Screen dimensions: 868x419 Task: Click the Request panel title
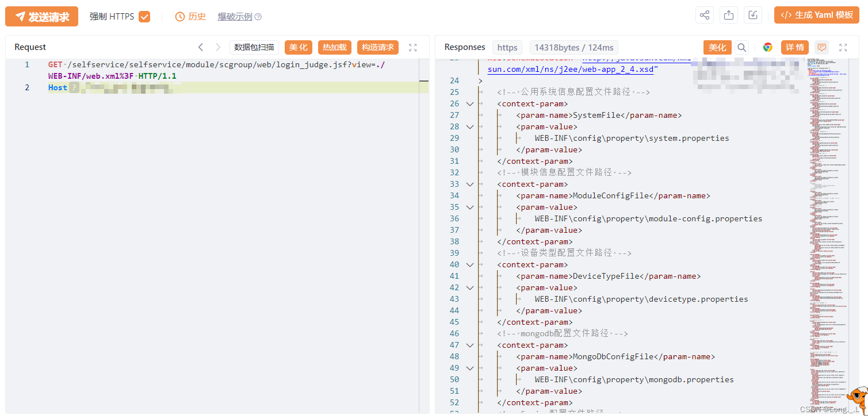pyautogui.click(x=30, y=47)
